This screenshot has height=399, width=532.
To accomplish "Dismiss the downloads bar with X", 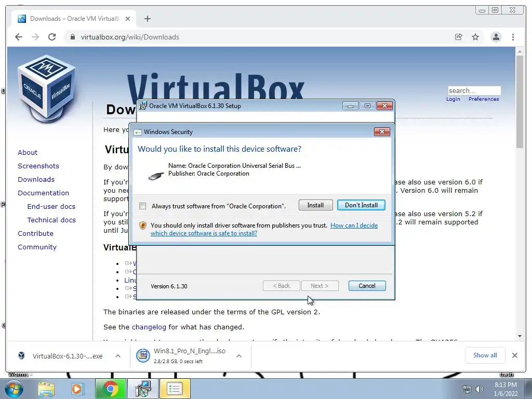I will coord(515,355).
